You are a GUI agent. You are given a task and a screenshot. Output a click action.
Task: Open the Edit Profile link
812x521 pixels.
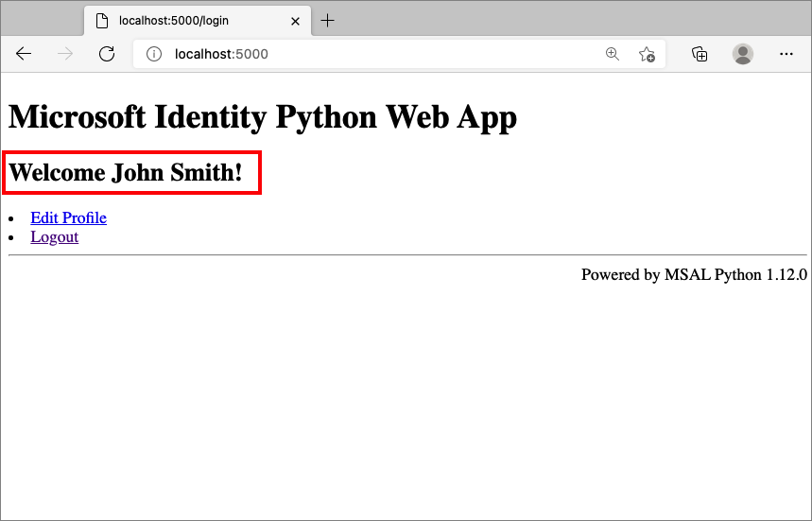point(68,218)
